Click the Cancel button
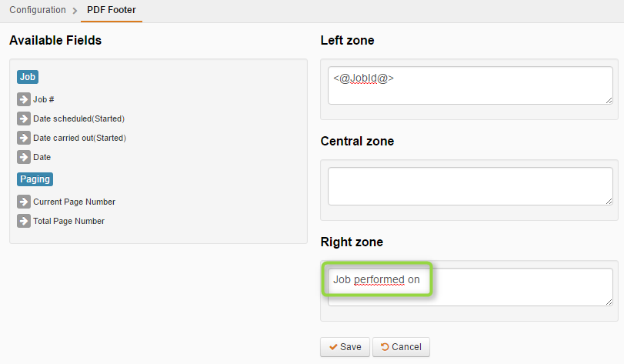 point(401,347)
